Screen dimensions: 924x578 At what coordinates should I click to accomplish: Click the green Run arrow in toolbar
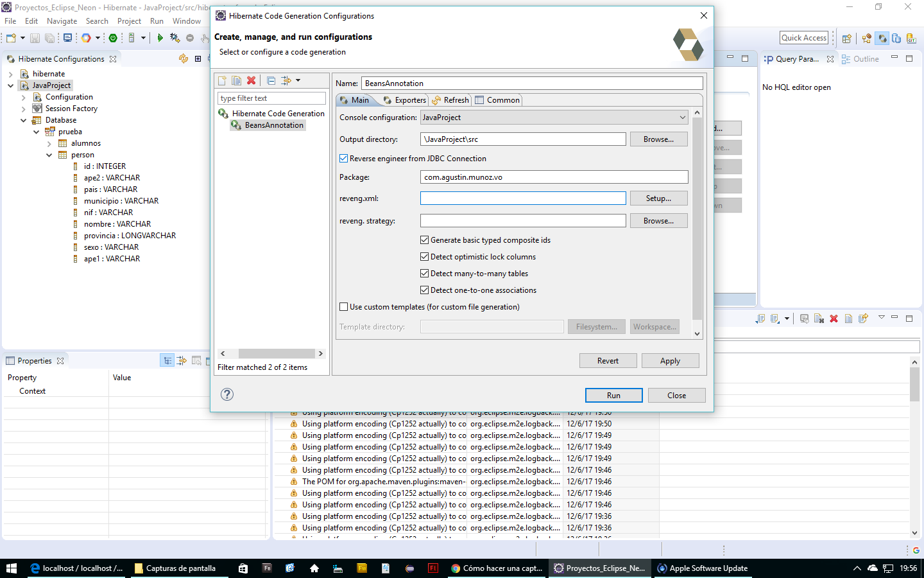tap(160, 38)
